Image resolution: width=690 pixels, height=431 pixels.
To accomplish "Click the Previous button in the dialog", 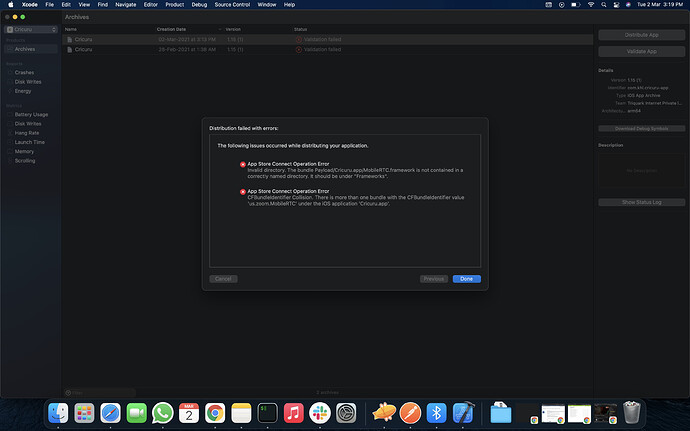I will (433, 279).
